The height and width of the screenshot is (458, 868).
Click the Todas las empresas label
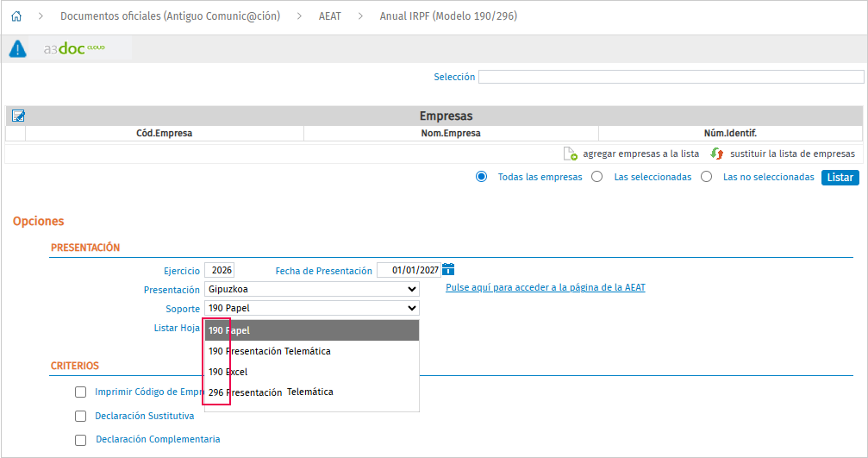click(x=540, y=177)
